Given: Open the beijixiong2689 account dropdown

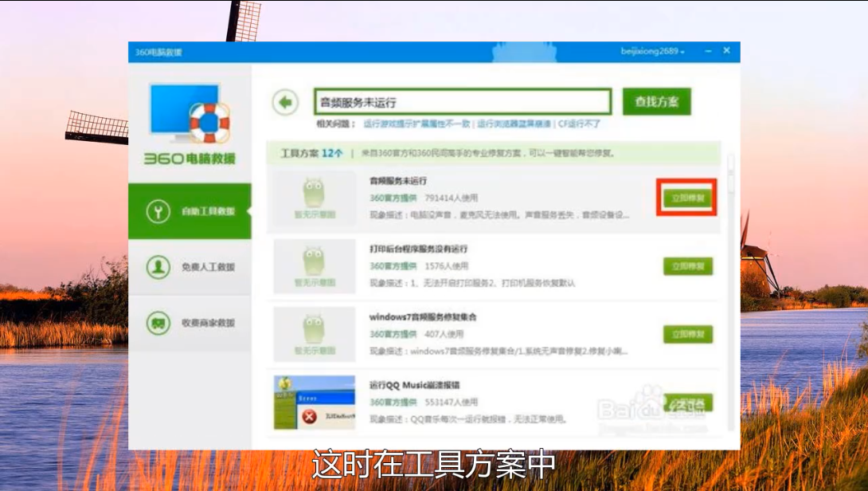Looking at the screenshot, I should tap(653, 51).
